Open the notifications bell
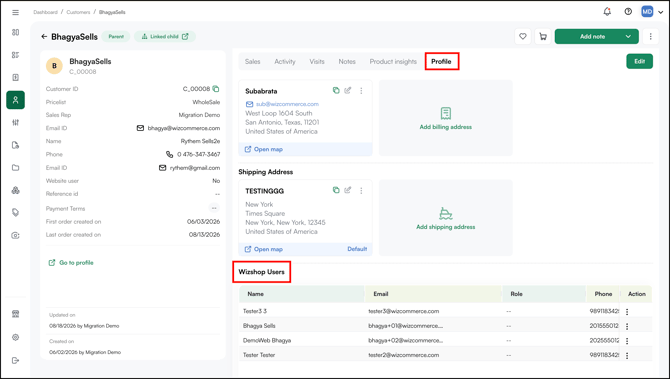Image resolution: width=670 pixels, height=379 pixels. (x=607, y=12)
